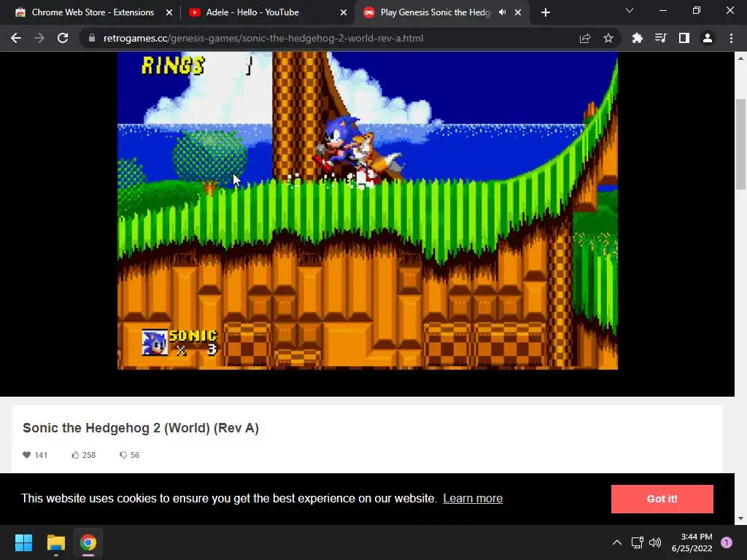The image size is (747, 560).
Task: Switch to Adele - Hello YouTube tab
Action: point(252,12)
